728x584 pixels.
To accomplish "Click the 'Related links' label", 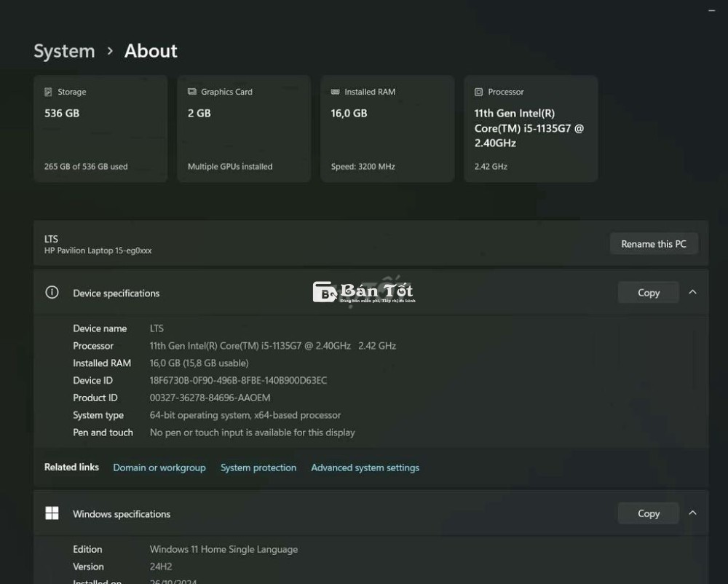I will [71, 467].
